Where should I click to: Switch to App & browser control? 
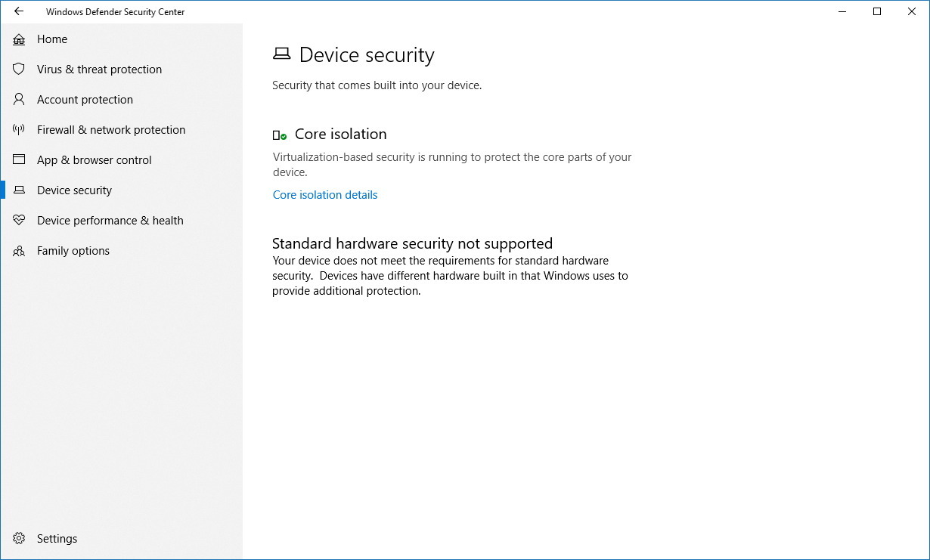pos(95,160)
